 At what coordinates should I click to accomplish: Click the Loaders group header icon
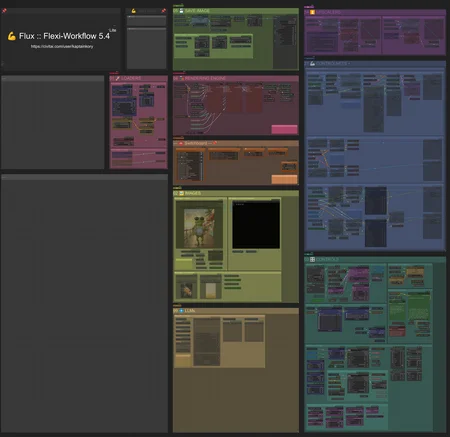point(117,78)
